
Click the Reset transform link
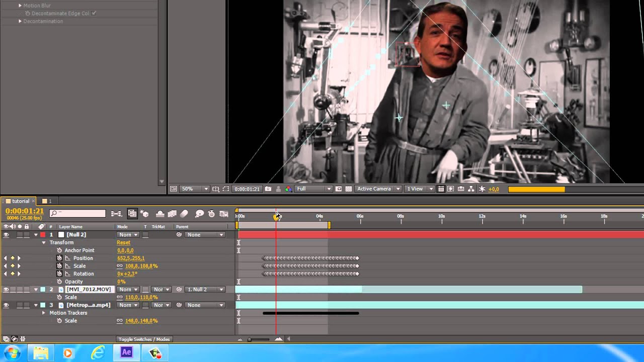(123, 242)
